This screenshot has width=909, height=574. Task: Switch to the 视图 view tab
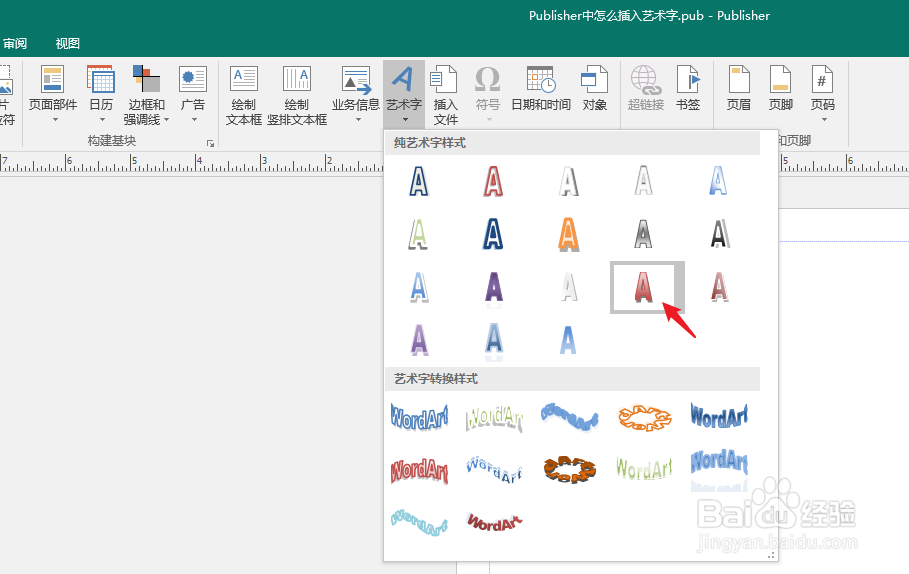tap(67, 43)
